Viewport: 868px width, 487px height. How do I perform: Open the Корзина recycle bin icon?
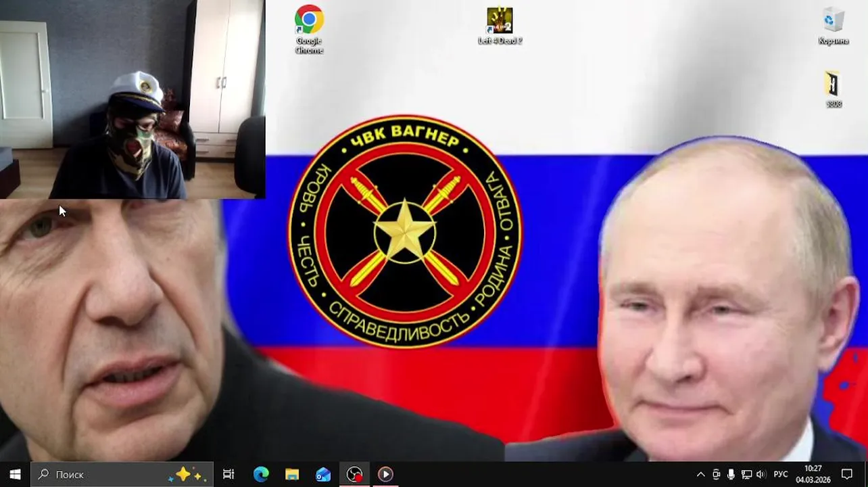[x=833, y=26]
